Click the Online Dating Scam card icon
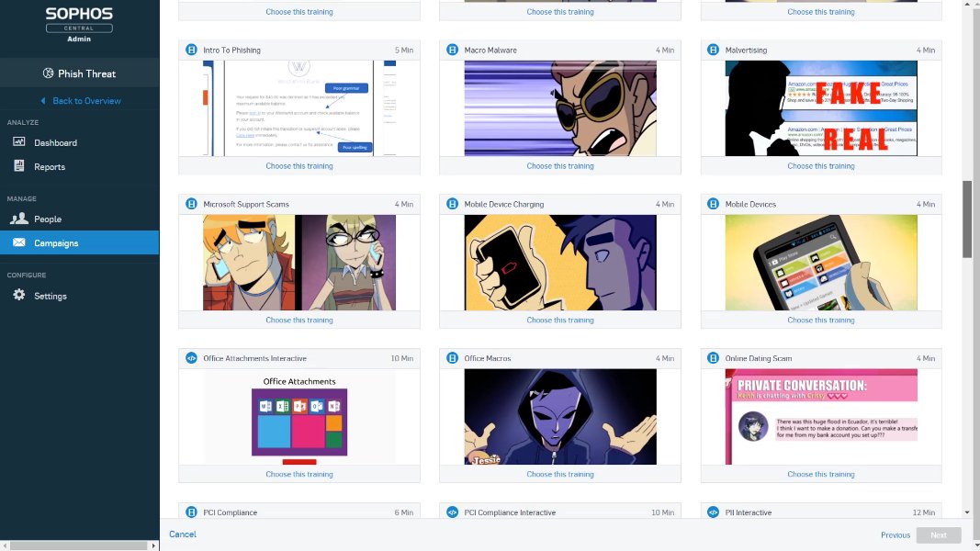Viewport: 980px width, 551px height. (x=713, y=358)
